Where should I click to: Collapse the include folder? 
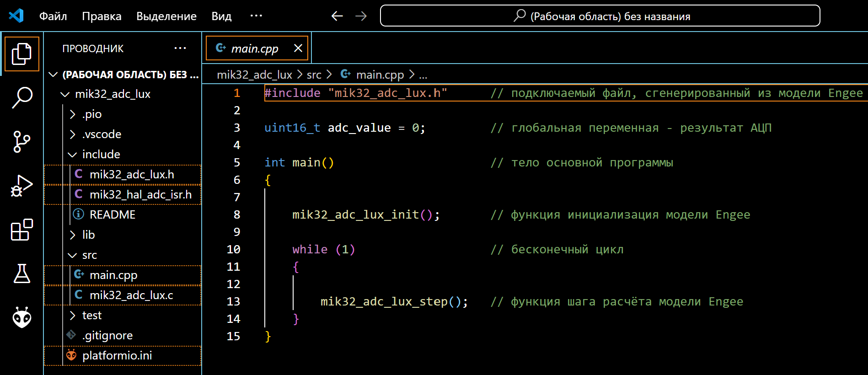[x=101, y=155]
